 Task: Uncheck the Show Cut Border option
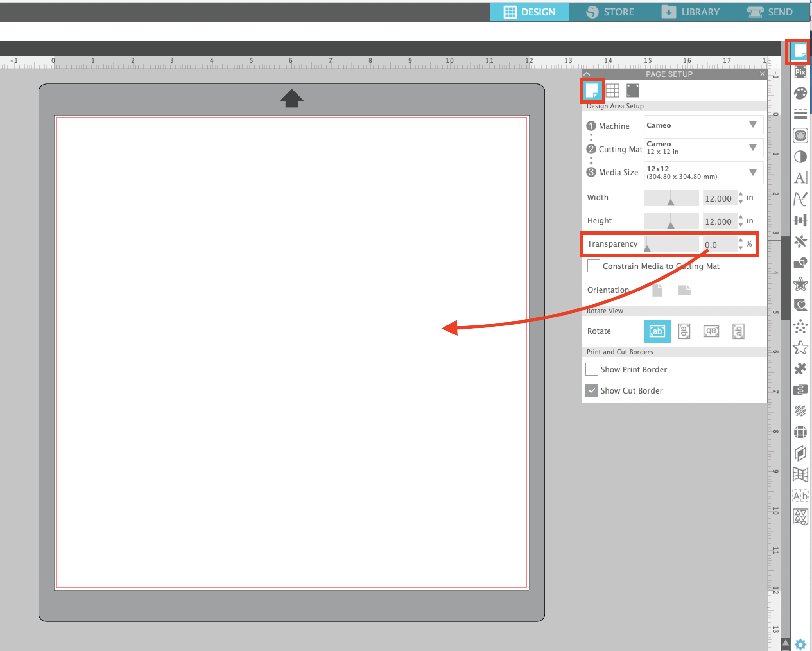pos(591,390)
